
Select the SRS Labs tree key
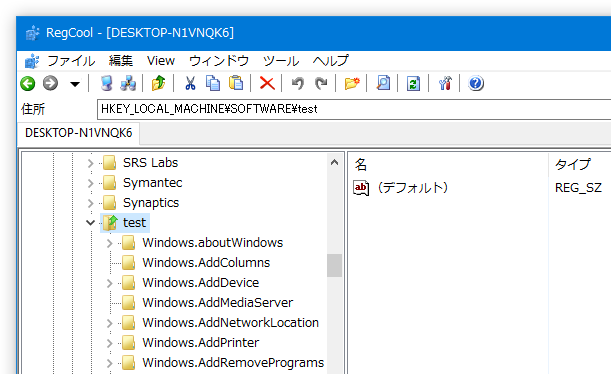150,163
